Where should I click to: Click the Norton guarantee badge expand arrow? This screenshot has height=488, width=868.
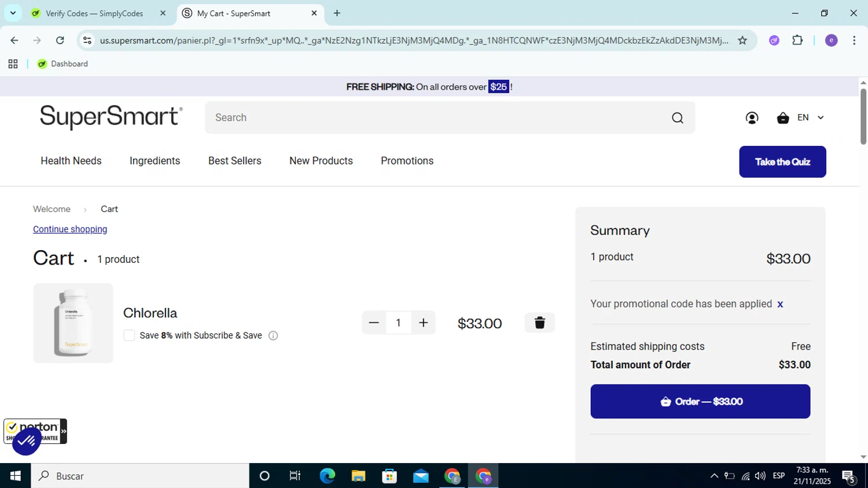(x=64, y=431)
